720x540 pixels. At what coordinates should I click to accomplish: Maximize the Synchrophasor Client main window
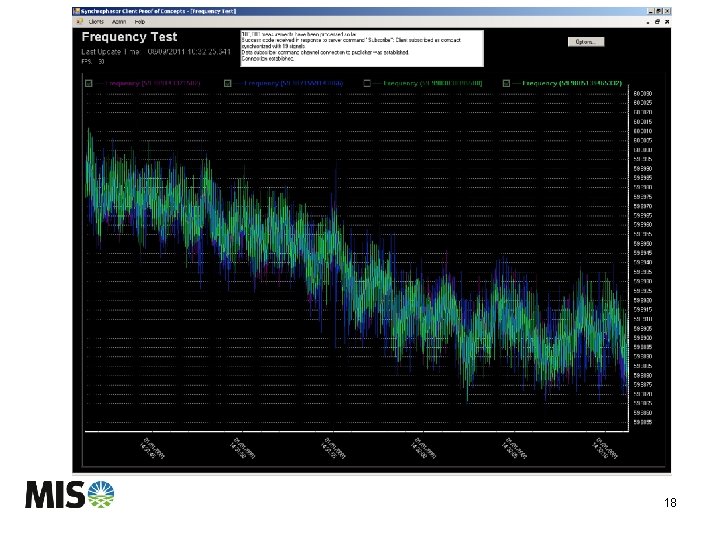point(659,11)
